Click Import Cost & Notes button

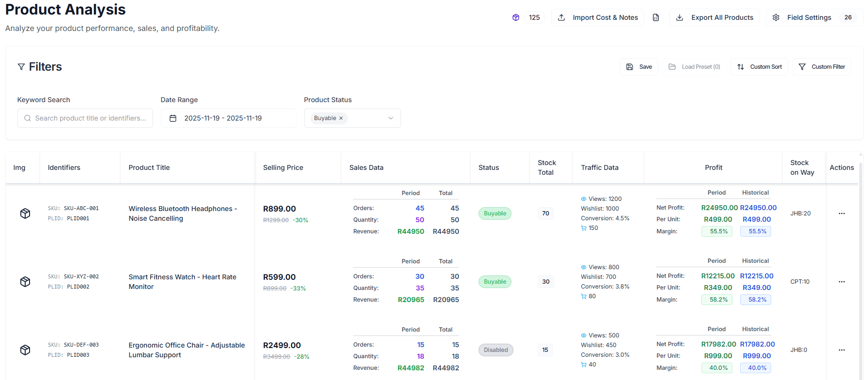(598, 17)
